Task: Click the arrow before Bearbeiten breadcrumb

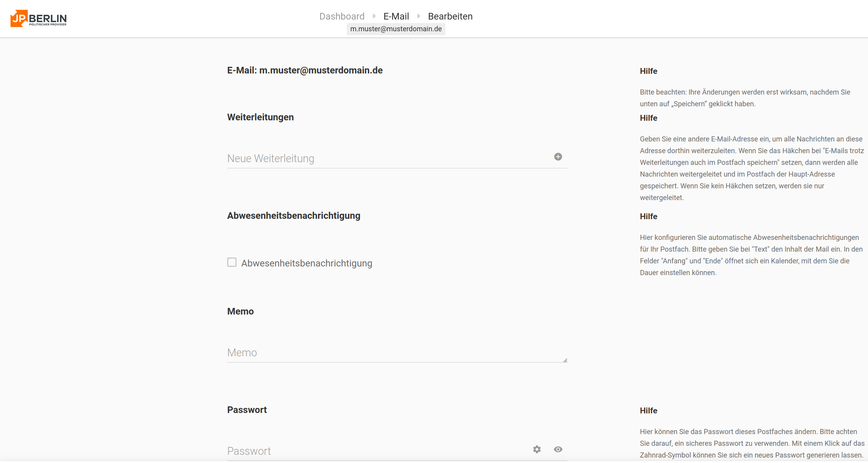Action: 419,16
